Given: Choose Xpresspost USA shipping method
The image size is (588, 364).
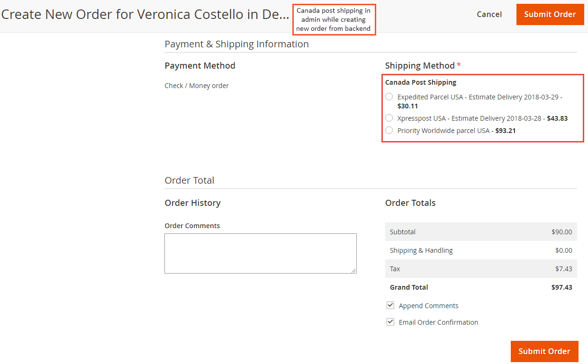Looking at the screenshot, I should point(389,118).
